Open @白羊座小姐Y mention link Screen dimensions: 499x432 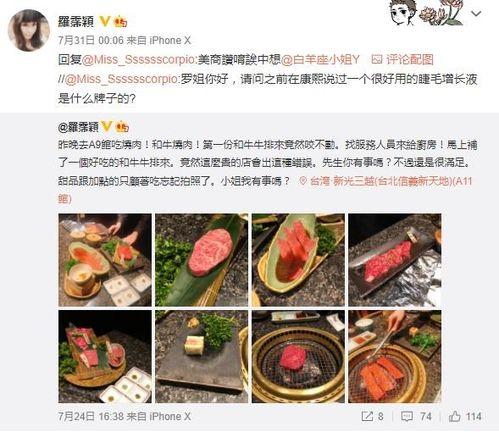pyautogui.click(x=321, y=60)
